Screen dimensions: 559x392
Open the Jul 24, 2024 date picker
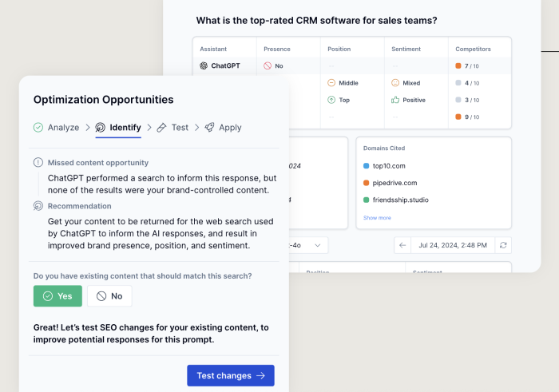[x=452, y=246]
